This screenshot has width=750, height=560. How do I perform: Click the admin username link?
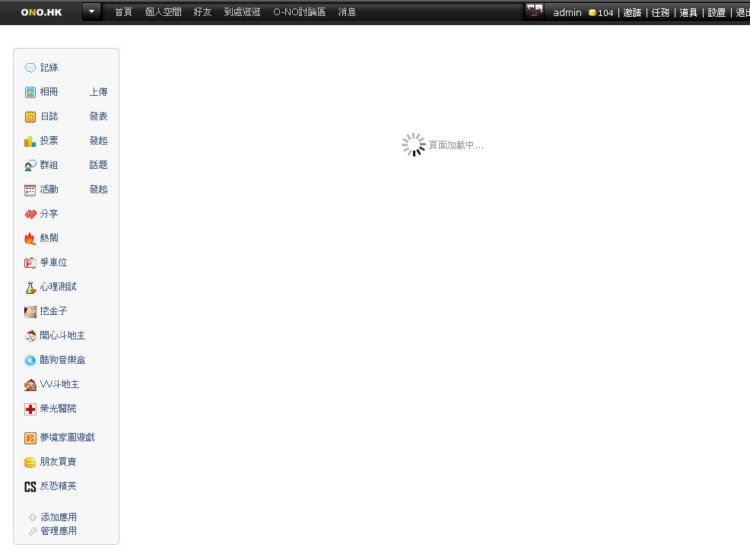(x=567, y=13)
